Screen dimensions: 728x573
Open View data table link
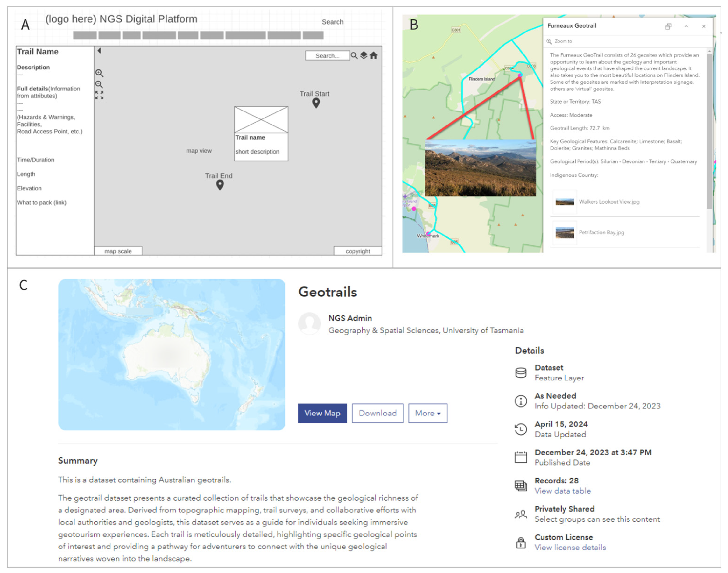(x=563, y=491)
